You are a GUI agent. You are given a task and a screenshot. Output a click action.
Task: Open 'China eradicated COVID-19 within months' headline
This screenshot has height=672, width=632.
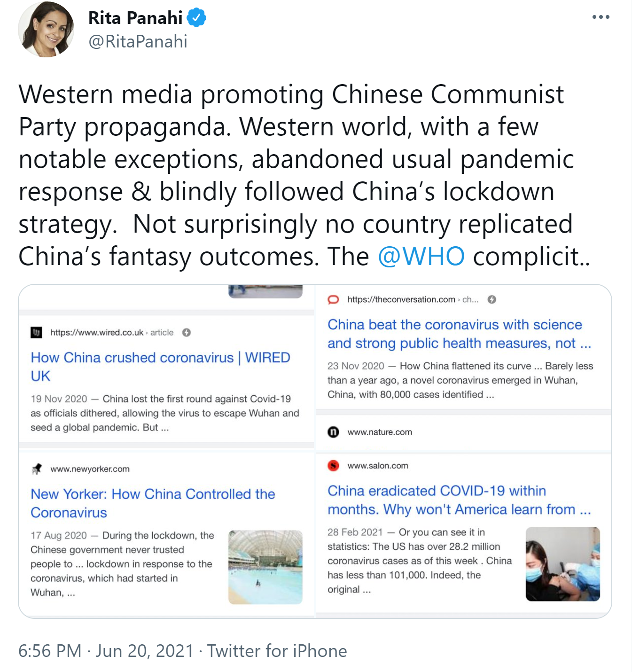point(459,500)
